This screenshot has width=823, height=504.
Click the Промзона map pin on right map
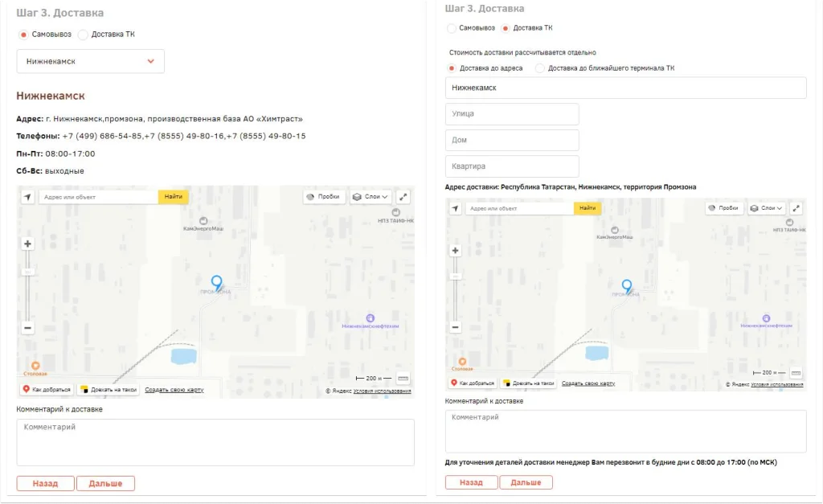coord(627,285)
